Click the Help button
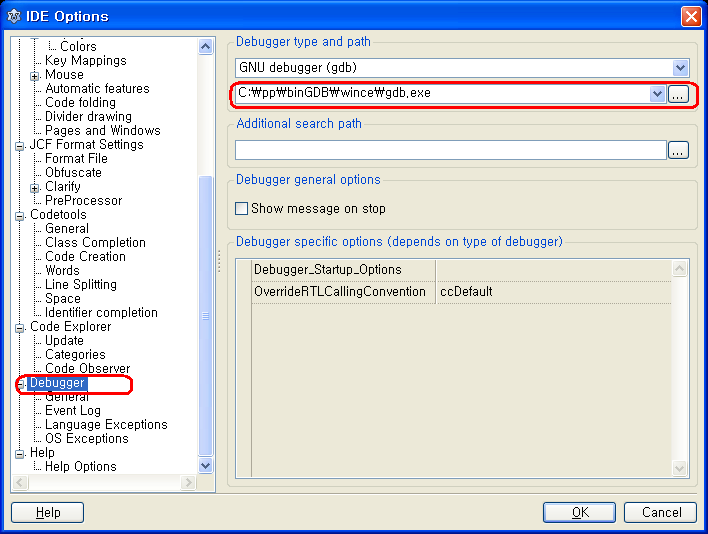 47,512
